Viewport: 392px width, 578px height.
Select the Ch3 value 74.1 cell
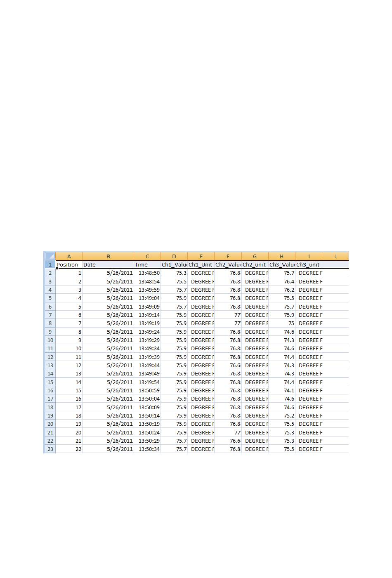282,390
